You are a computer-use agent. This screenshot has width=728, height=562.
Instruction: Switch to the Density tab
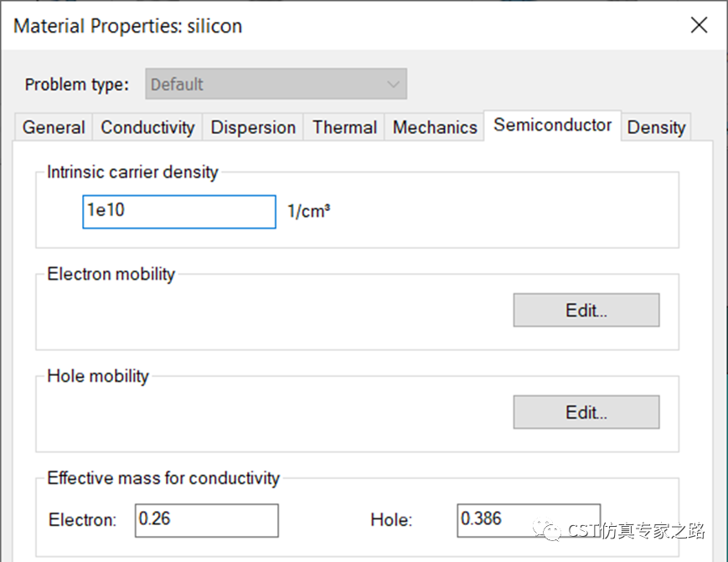656,127
